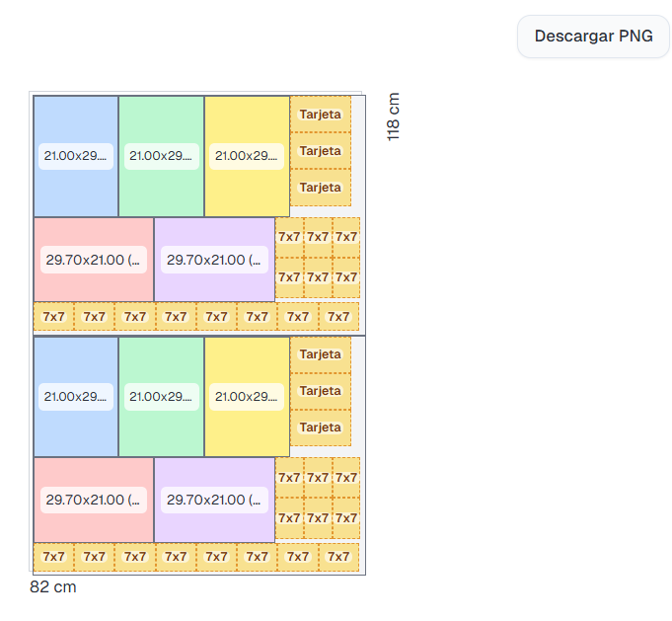Select the last Tarjeta piece in upper sheet
Screen dimensions: 672x621
[320, 187]
